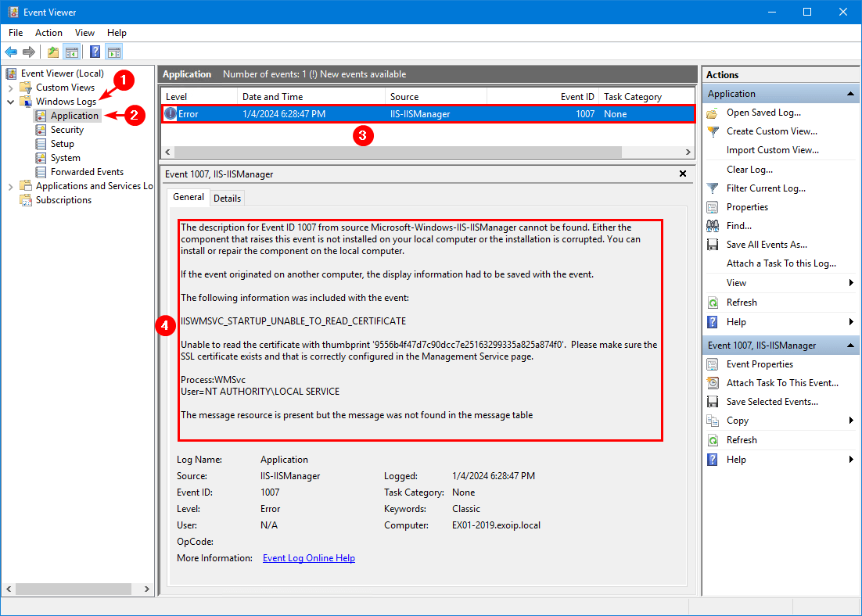Click the Open Saved Log icon

pos(713,113)
